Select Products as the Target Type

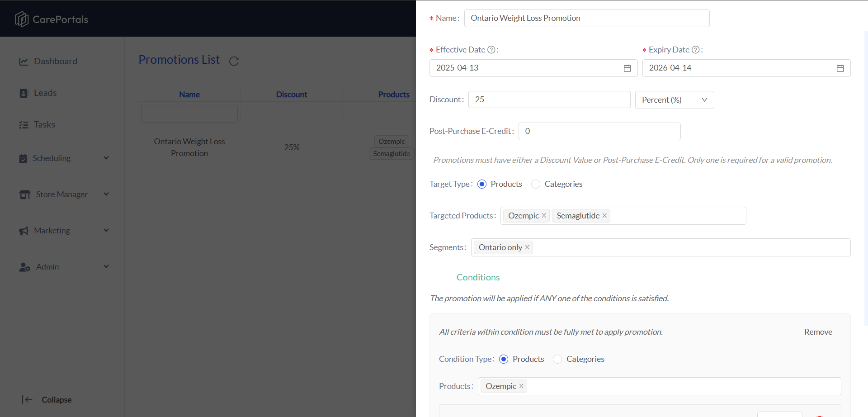pos(482,184)
